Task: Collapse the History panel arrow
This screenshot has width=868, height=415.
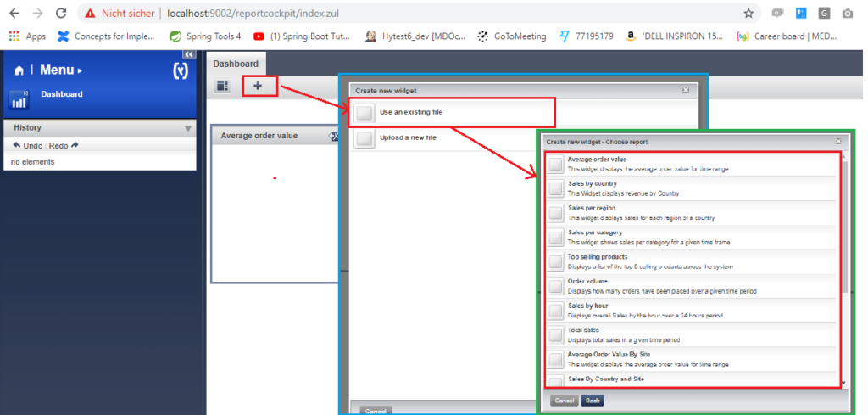Action: pos(188,128)
